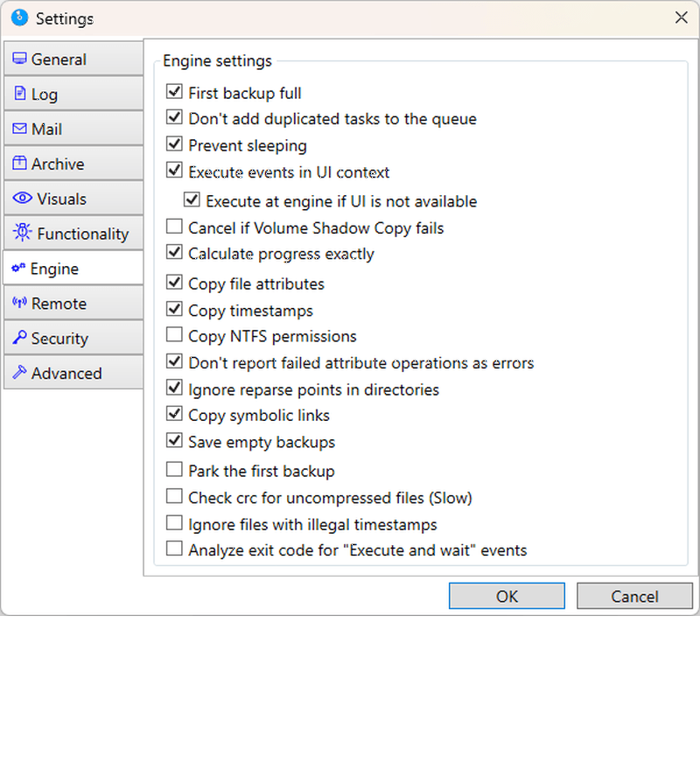Disable Prevent sleeping option
The image size is (700, 770).
(x=174, y=143)
